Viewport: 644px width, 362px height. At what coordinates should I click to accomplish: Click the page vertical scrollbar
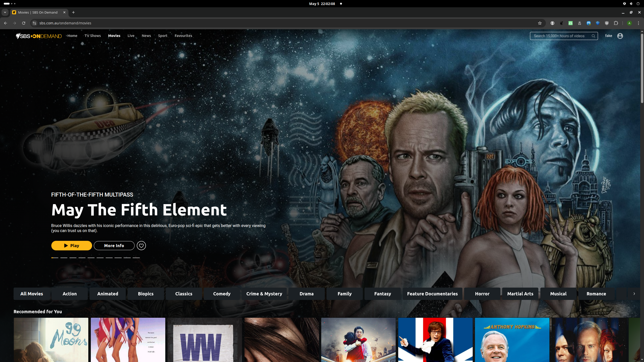tap(642, 68)
